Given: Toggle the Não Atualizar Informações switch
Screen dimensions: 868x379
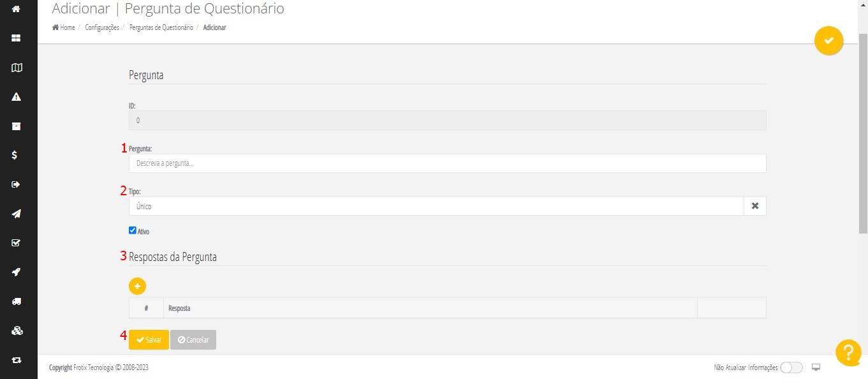Looking at the screenshot, I should tap(791, 368).
